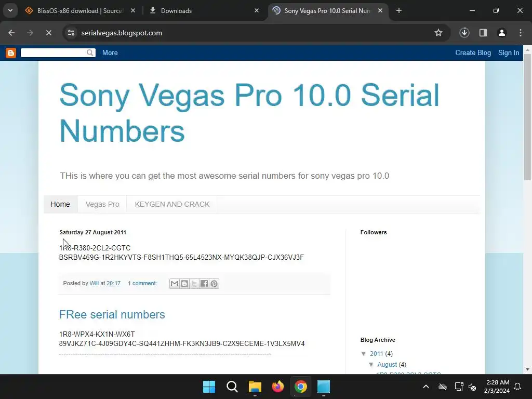This screenshot has height=399, width=532.
Task: Stop loading the page with X button
Action: tap(48, 33)
